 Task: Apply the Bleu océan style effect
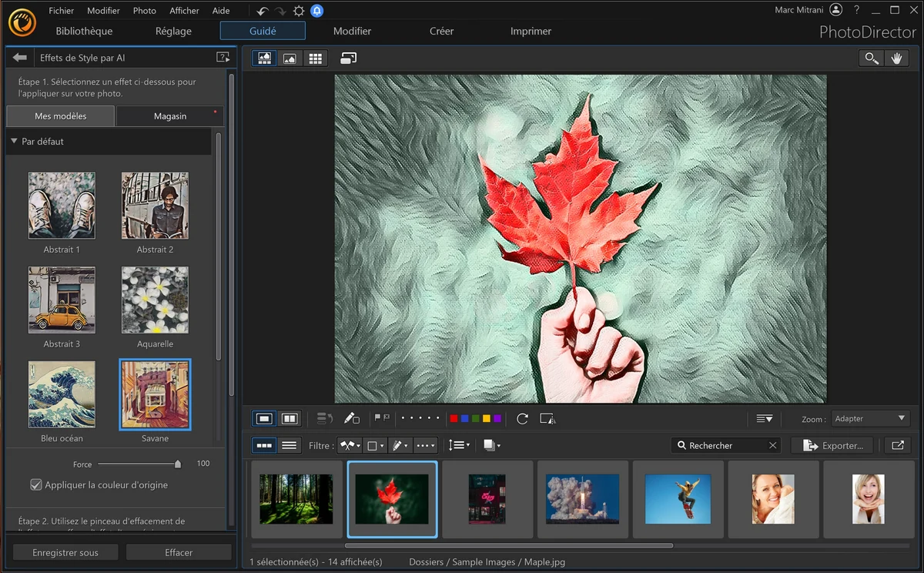pos(62,395)
